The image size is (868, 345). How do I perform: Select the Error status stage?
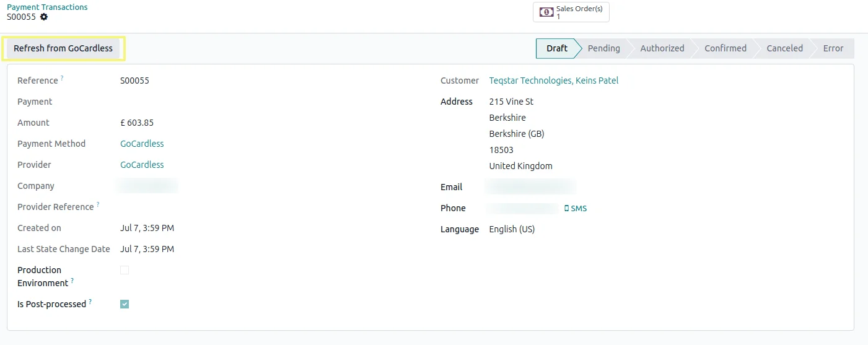click(x=833, y=48)
